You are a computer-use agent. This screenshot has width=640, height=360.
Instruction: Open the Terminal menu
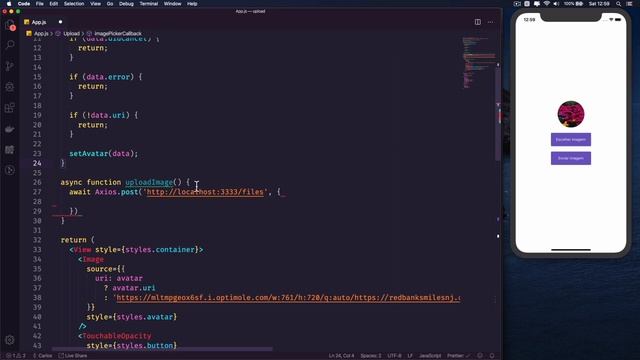149,4
